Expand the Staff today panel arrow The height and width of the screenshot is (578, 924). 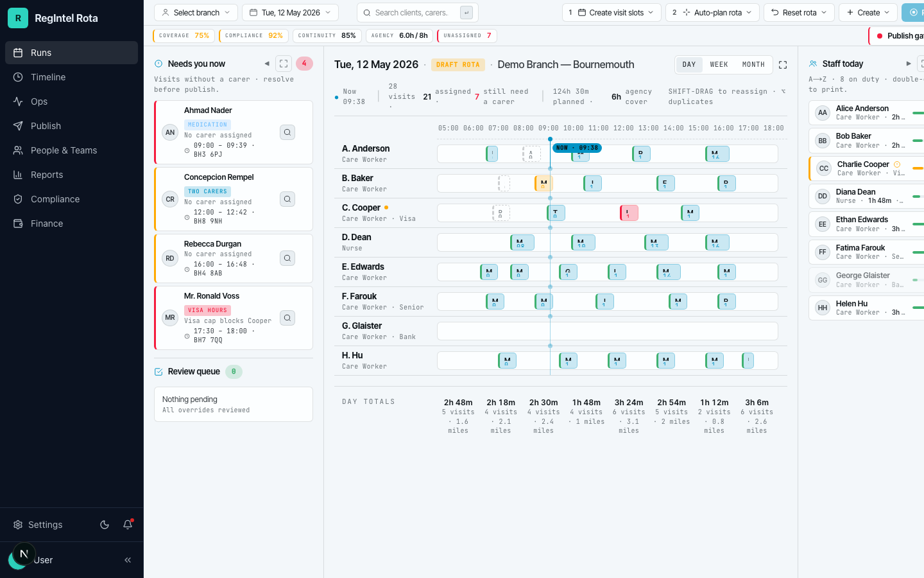click(909, 64)
